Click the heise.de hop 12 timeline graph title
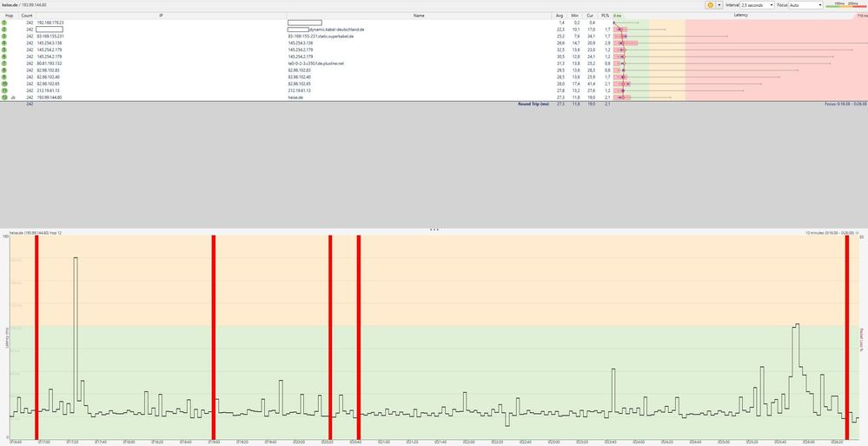The width and height of the screenshot is (868, 446). point(36,233)
